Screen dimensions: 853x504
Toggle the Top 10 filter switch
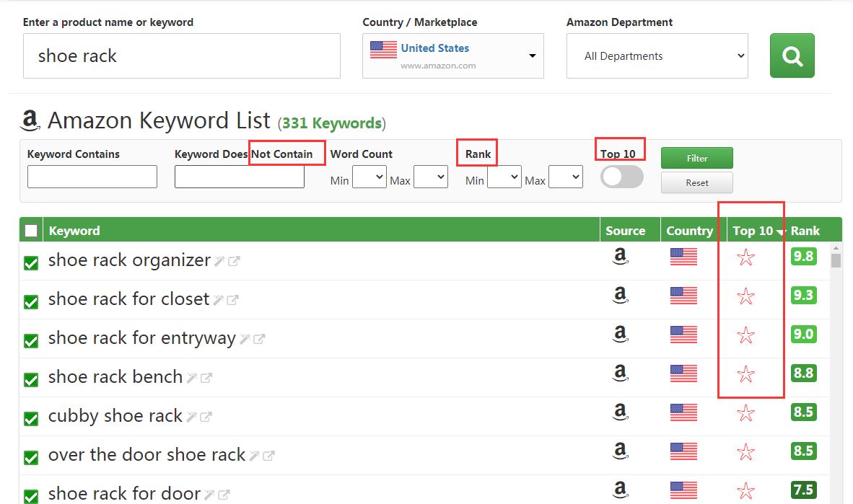coord(621,177)
